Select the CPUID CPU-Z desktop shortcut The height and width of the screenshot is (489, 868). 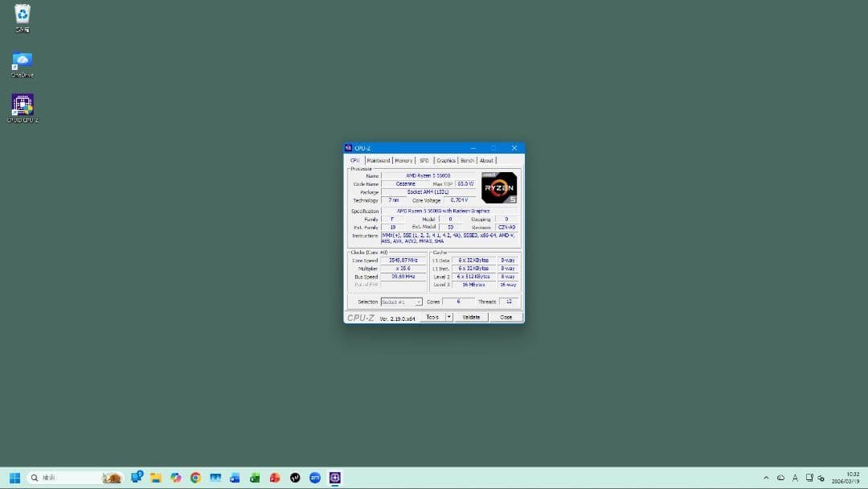click(23, 108)
